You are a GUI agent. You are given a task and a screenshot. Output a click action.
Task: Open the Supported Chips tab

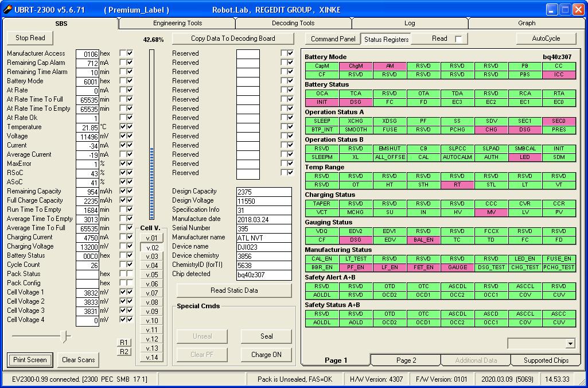(x=546, y=360)
